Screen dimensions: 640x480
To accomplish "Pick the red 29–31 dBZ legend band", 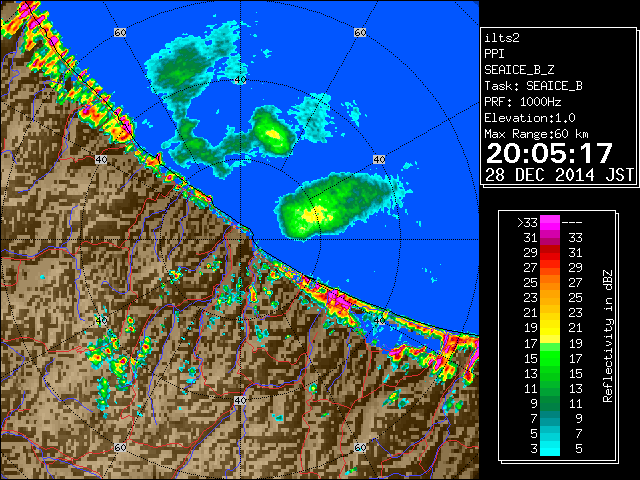I will tap(550, 253).
